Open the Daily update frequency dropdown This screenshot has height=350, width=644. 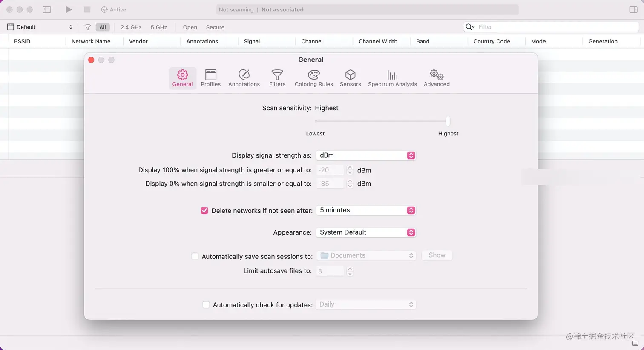[366, 304]
